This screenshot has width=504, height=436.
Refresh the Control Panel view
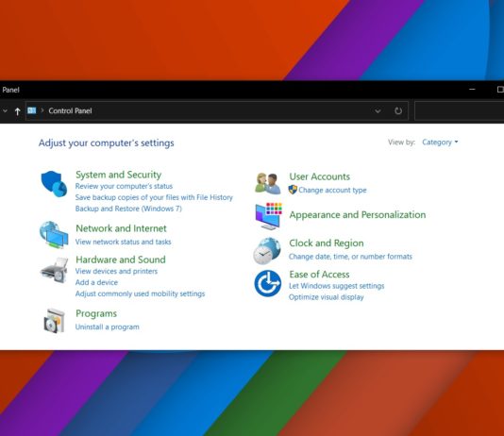tap(398, 110)
